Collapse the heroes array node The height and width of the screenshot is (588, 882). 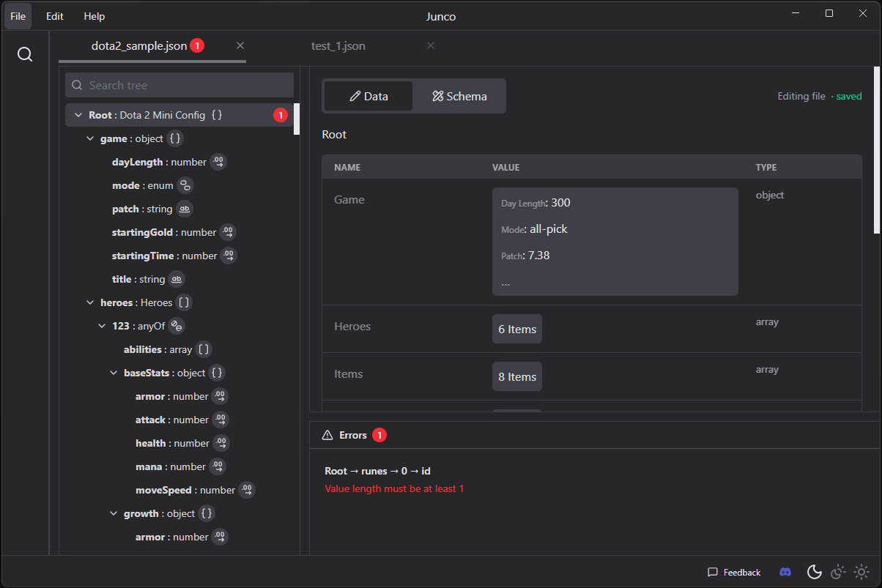click(90, 302)
